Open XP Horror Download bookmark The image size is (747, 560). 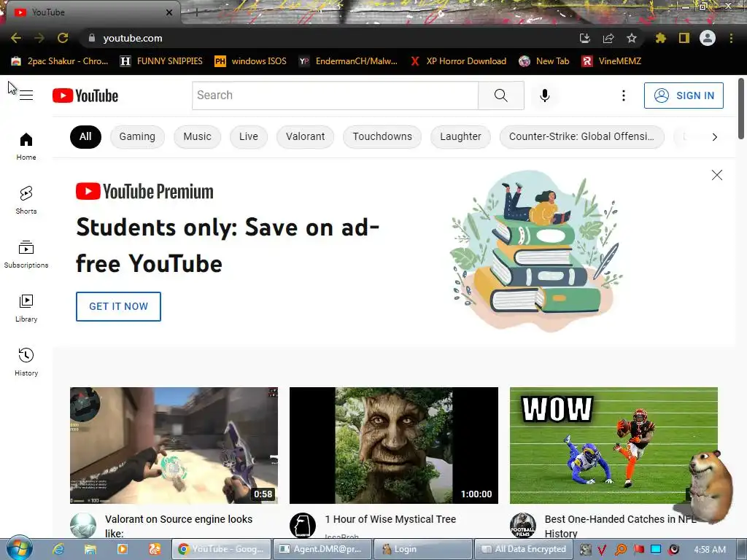458,61
